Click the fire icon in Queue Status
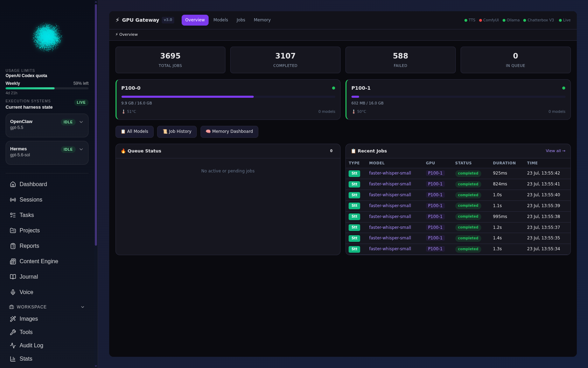Image resolution: width=588 pixels, height=368 pixels. pos(123,151)
